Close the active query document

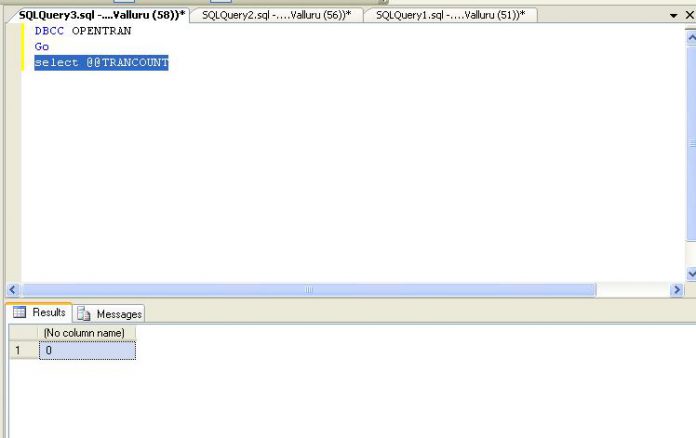(689, 16)
